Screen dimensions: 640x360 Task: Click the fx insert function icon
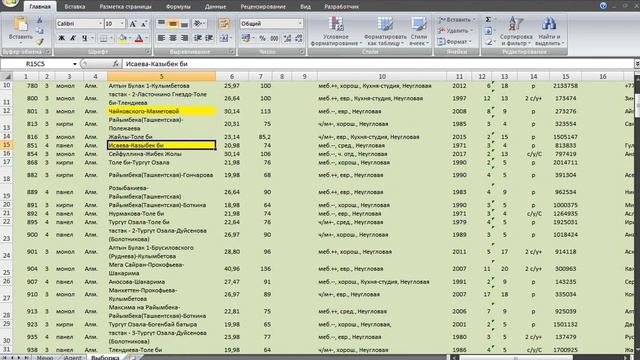(x=116, y=64)
